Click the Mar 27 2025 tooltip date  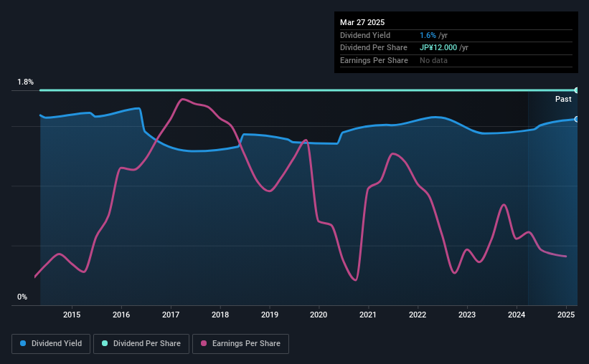(362, 22)
